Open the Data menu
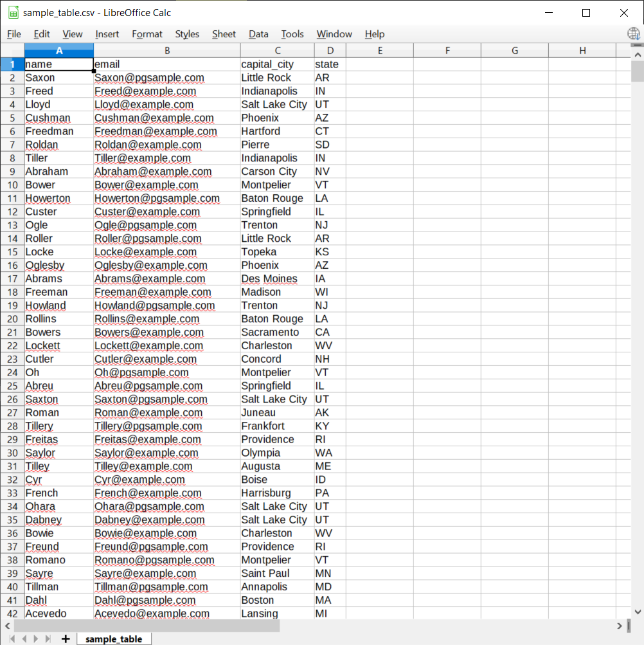Image resolution: width=644 pixels, height=645 pixels. tap(258, 34)
